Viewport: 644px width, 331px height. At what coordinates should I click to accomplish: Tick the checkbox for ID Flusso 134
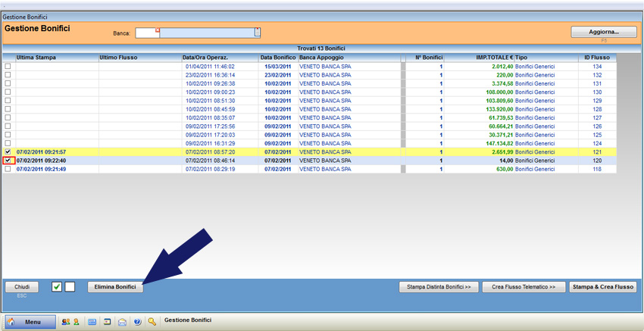(8, 67)
